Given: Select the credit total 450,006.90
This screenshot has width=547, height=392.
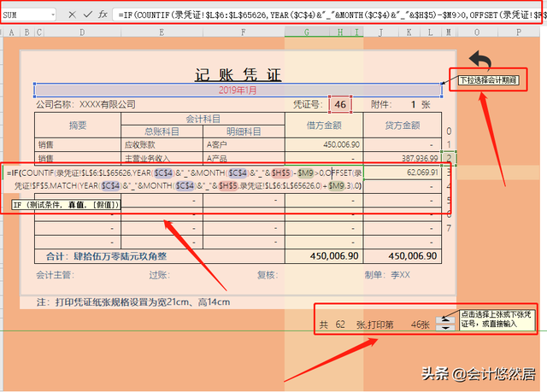Looking at the screenshot, I should pos(403,256).
